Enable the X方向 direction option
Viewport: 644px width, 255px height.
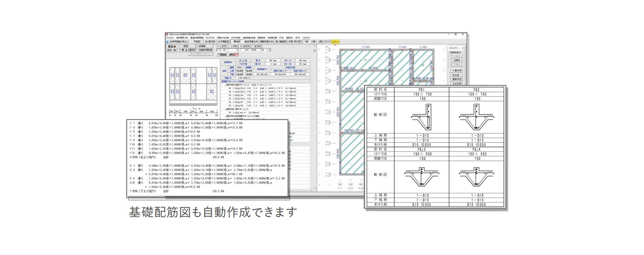coord(218,46)
